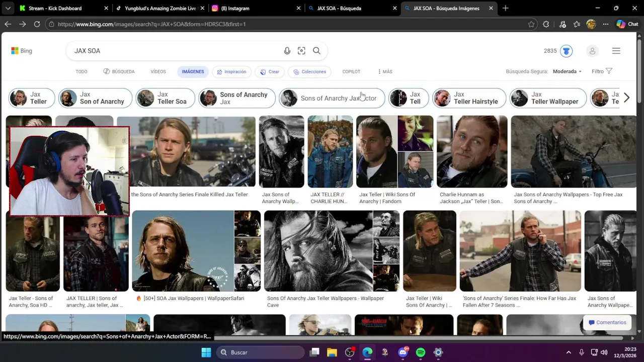Select Jax Teller Wallpaper chip
Image resolution: width=644 pixels, height=362 pixels.
point(548,98)
